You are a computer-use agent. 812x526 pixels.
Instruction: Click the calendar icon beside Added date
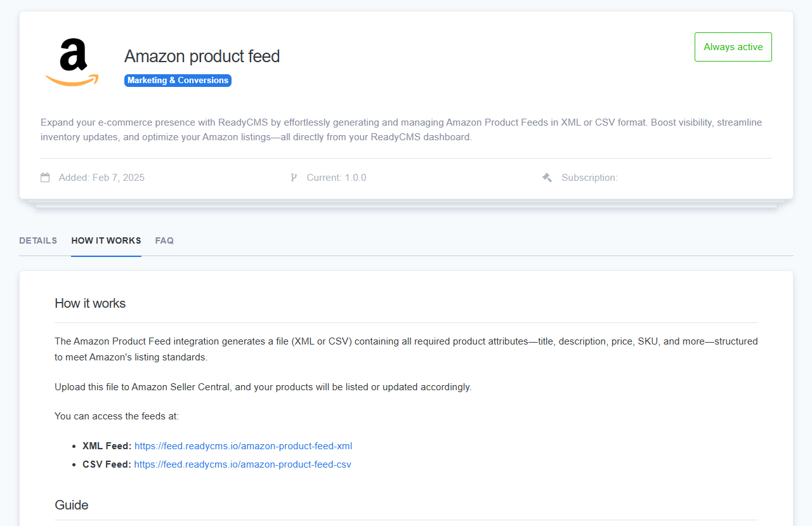(x=45, y=178)
